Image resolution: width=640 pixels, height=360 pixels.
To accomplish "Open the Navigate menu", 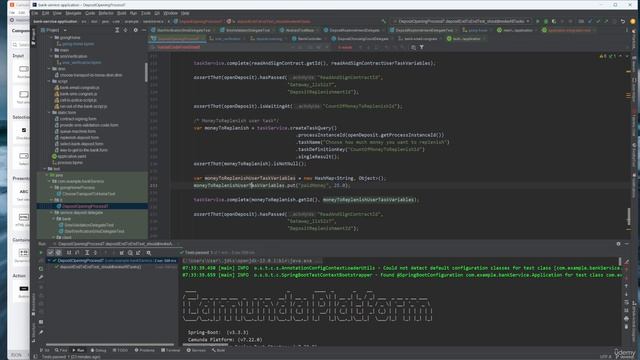I will (x=73, y=13).
